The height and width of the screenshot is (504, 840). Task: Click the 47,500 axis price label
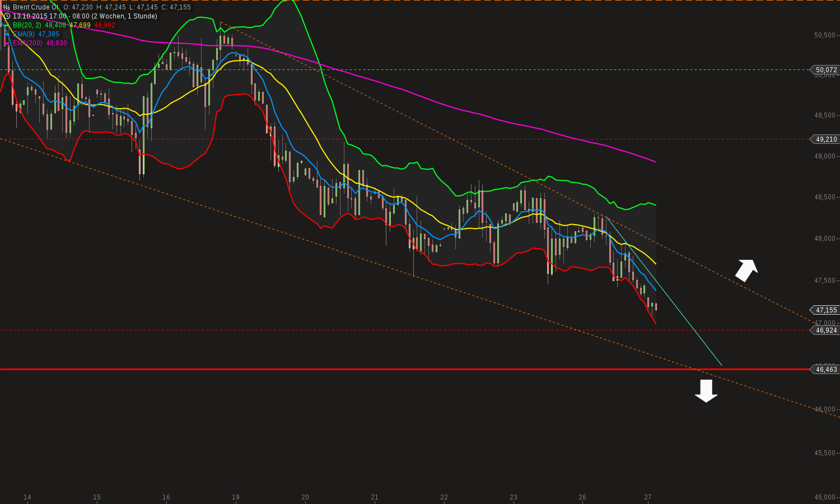tap(825, 281)
